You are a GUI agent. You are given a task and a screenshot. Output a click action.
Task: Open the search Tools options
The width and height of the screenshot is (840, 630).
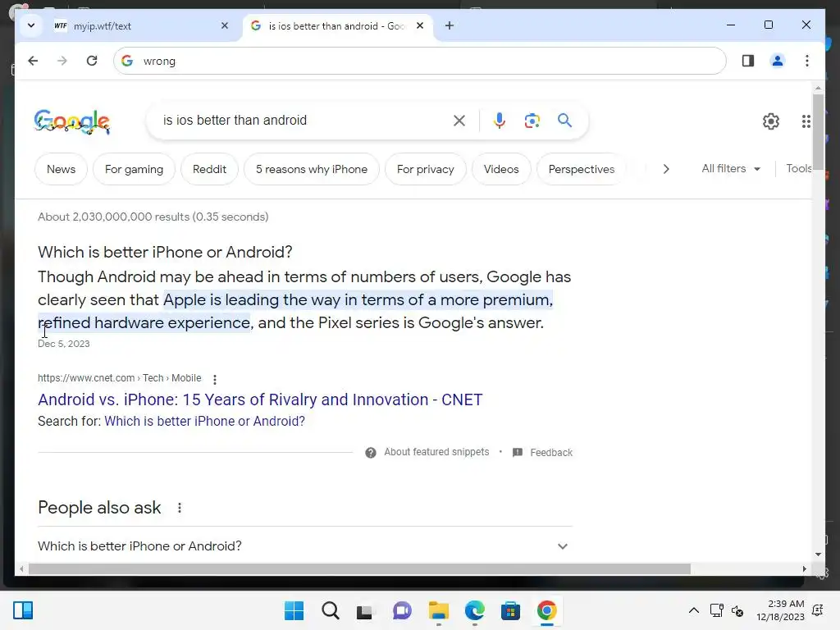pos(799,169)
